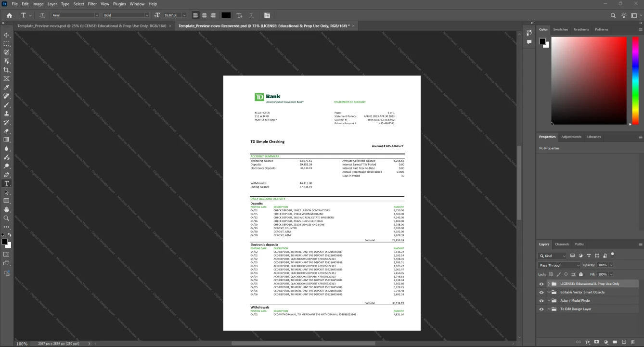Add layer style with fx icon

(x=588, y=342)
